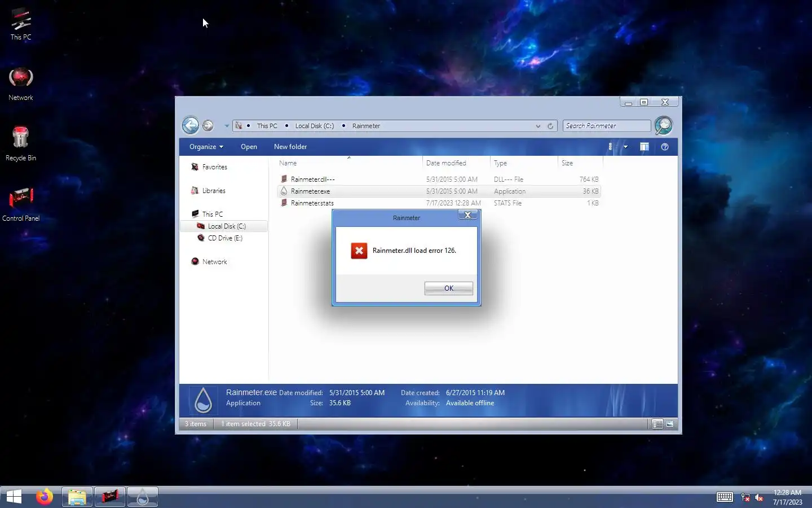The width and height of the screenshot is (812, 508).
Task: Click the change view icon
Action: (610, 147)
